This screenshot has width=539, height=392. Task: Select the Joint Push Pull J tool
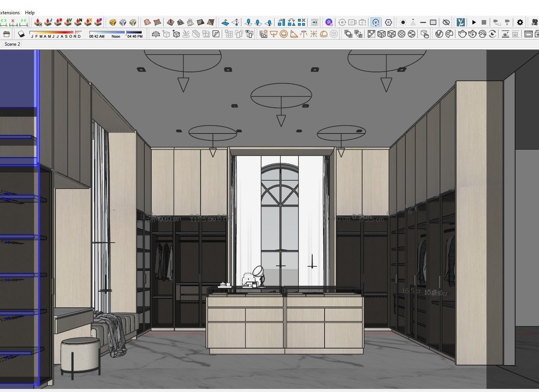(x=48, y=22)
